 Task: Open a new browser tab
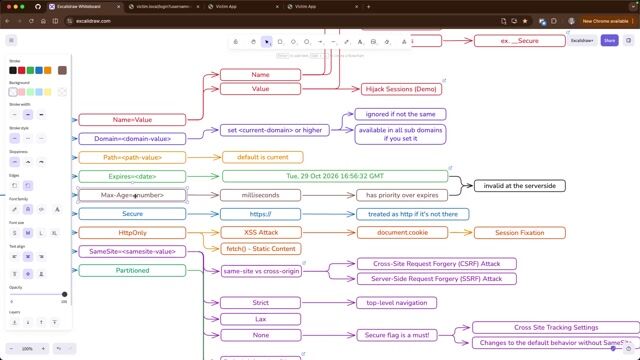pos(368,7)
